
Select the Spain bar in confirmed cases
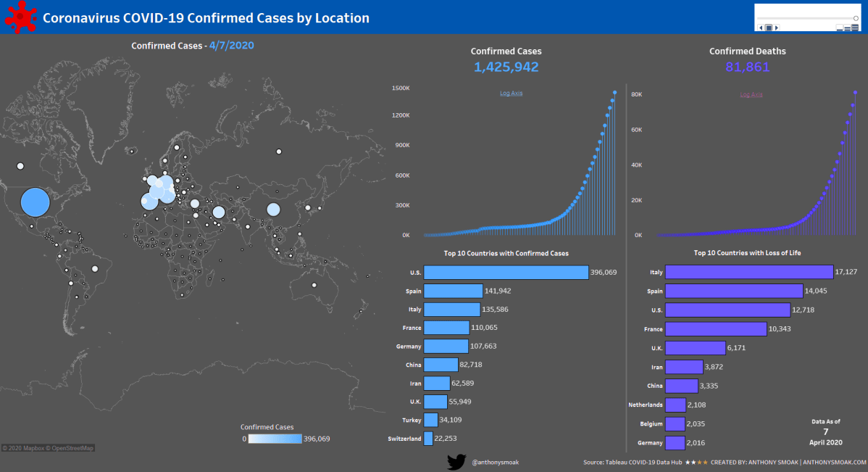(453, 291)
